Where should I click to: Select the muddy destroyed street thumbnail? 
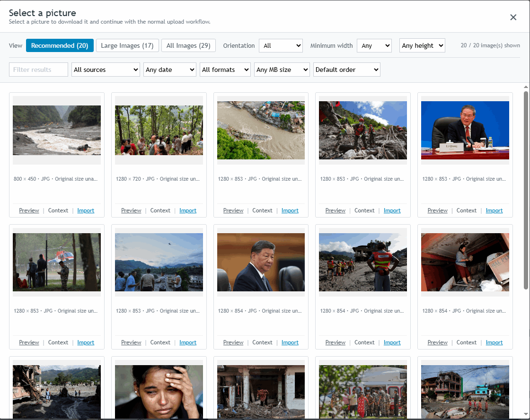[57, 392]
